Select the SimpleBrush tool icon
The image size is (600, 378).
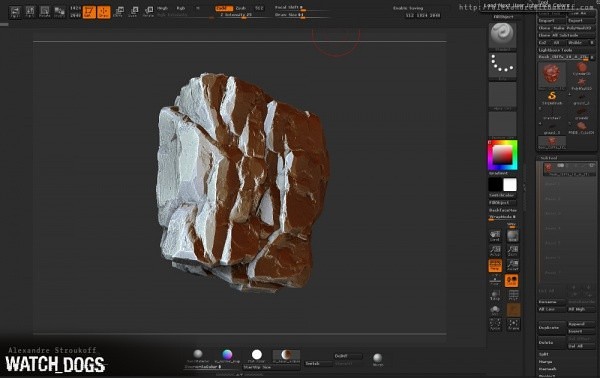point(551,98)
